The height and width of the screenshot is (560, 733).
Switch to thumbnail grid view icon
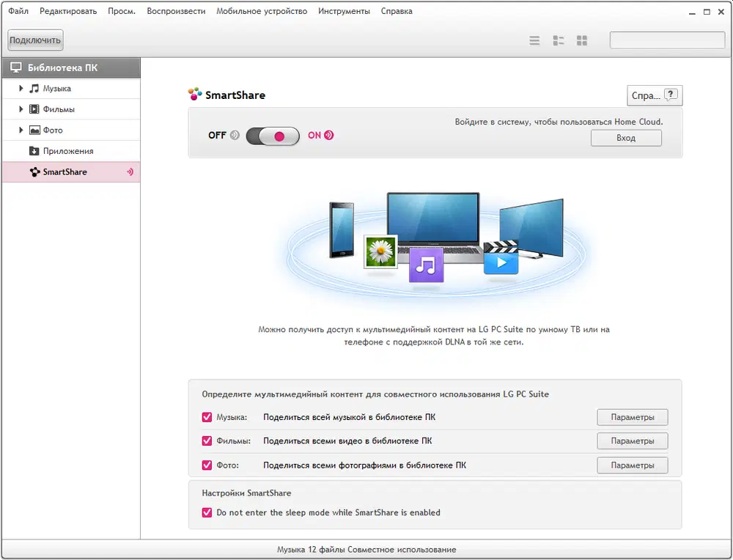[581, 40]
